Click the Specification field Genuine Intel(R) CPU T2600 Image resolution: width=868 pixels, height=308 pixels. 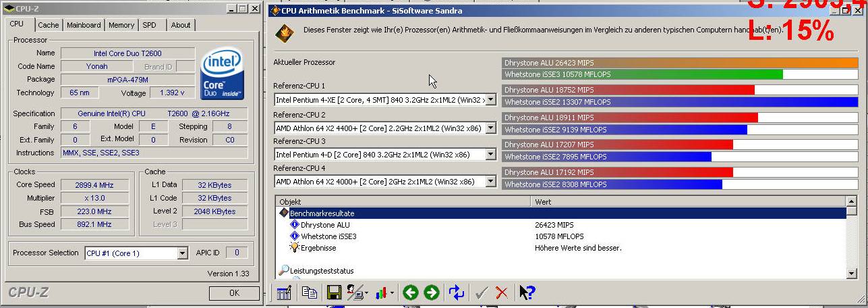154,113
